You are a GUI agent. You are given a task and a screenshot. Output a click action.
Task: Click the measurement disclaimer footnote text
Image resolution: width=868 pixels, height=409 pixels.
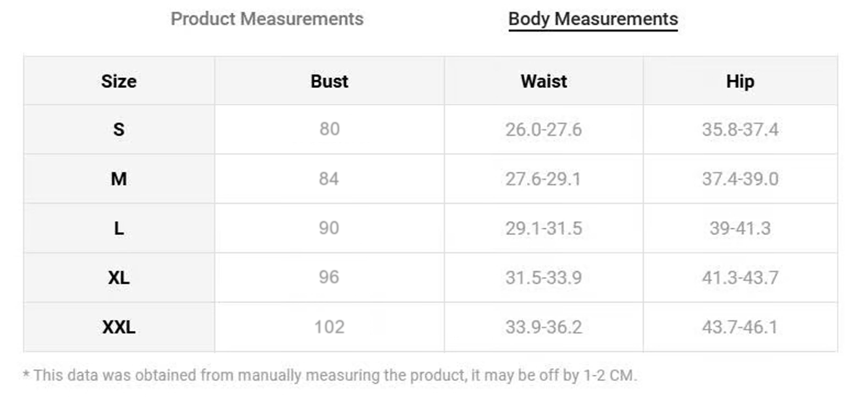click(x=330, y=376)
